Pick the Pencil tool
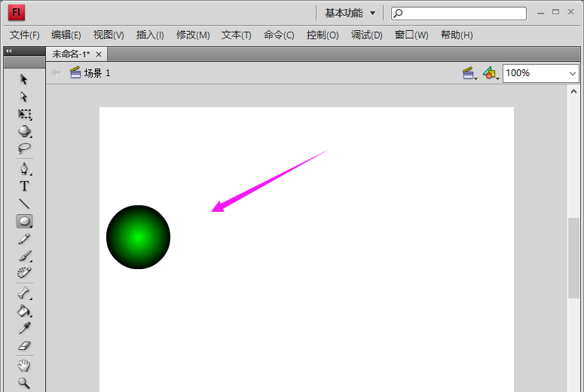 (x=24, y=239)
